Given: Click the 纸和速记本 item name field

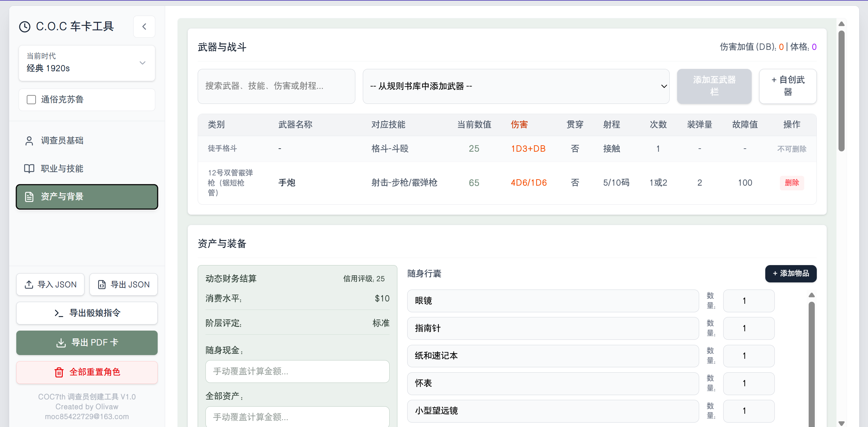Looking at the screenshot, I should 553,356.
